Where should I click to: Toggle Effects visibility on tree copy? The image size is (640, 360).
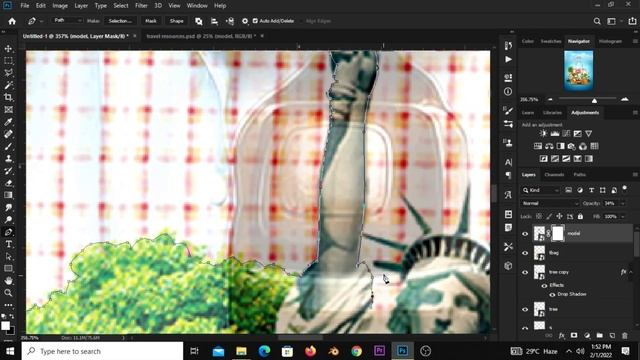point(544,286)
